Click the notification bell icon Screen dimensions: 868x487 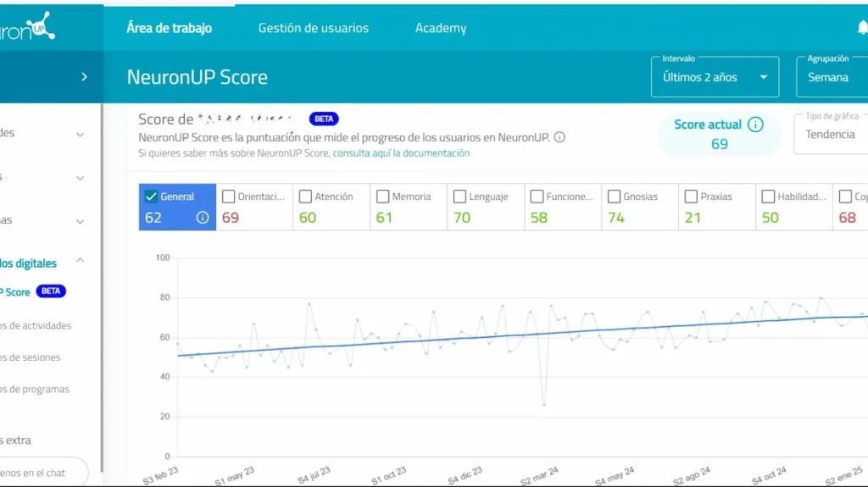861,28
